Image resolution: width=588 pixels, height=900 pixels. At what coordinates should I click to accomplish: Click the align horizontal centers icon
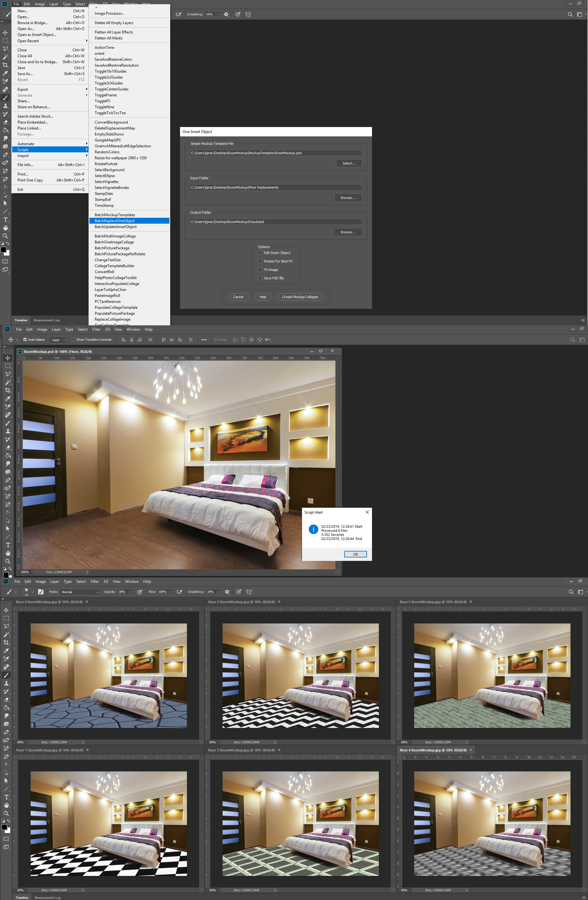[132, 340]
